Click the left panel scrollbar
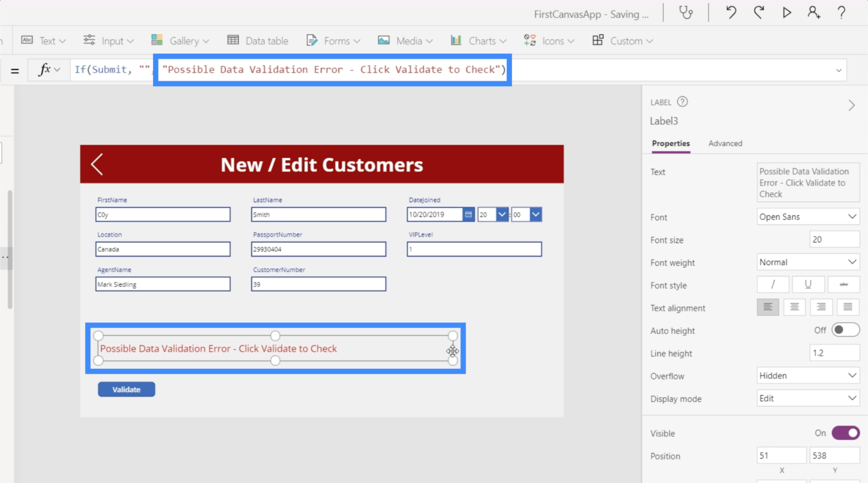Image resolution: width=868 pixels, height=483 pixels. (10, 250)
